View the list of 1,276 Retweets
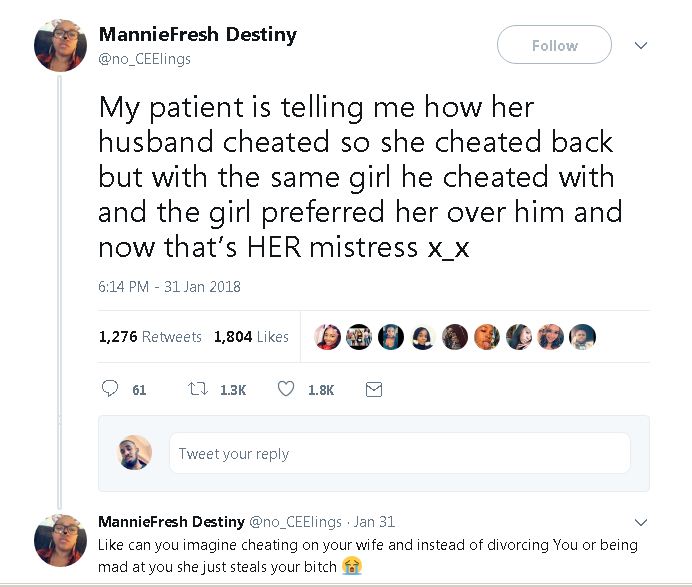The width and height of the screenshot is (692, 587). (x=150, y=337)
